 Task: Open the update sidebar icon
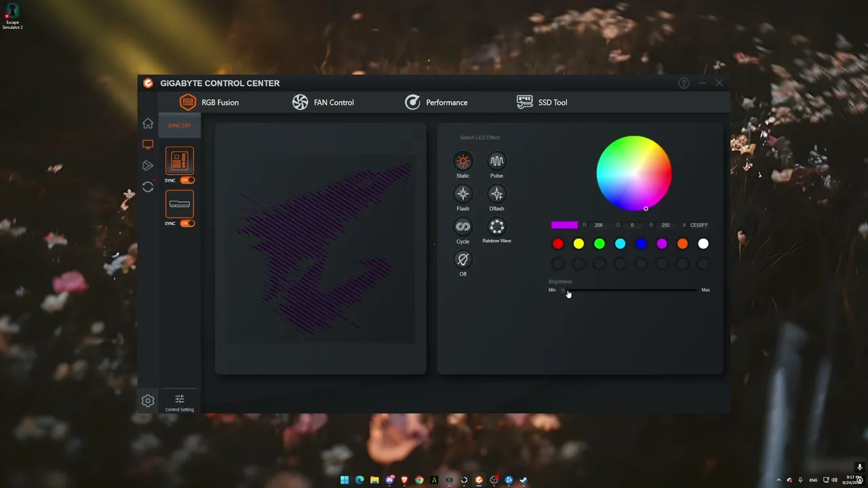148,187
